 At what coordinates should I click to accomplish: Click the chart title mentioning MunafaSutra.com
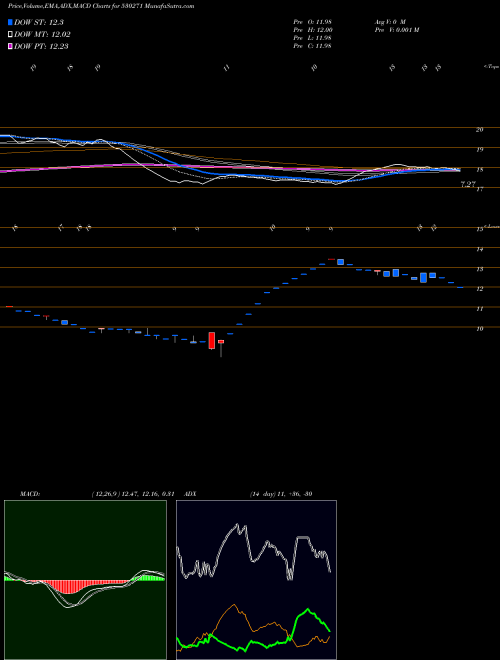tap(101, 7)
